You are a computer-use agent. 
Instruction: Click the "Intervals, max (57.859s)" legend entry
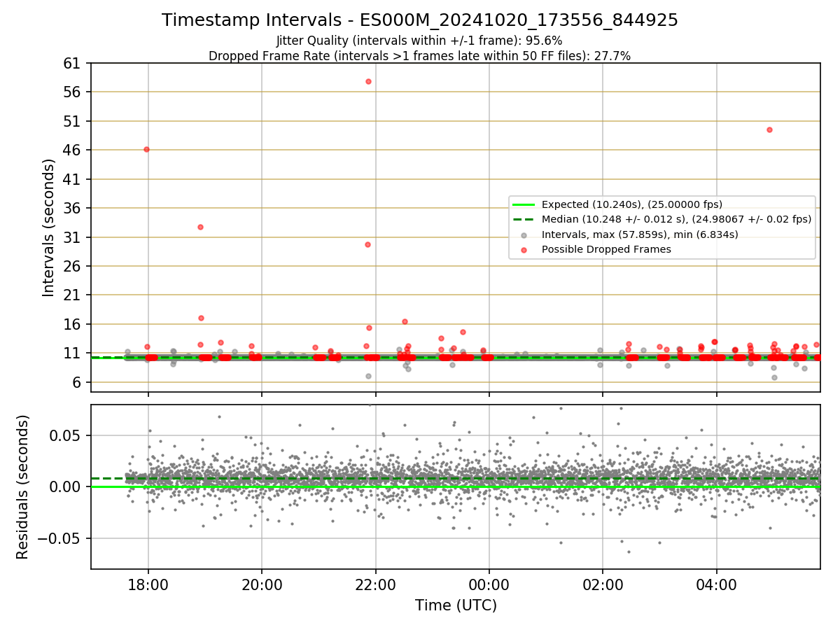pyautogui.click(x=640, y=234)
